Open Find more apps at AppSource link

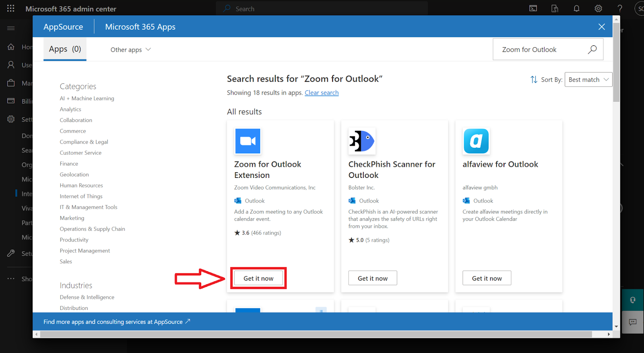[x=117, y=322]
